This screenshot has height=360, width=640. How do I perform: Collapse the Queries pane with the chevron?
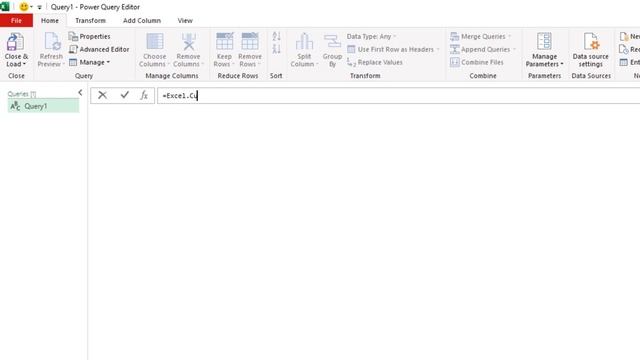80,93
